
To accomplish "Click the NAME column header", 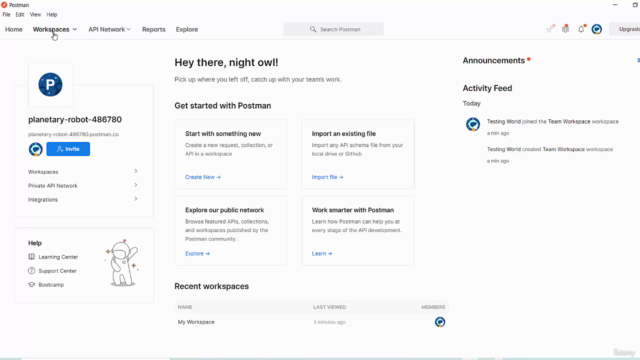I will pos(185,307).
